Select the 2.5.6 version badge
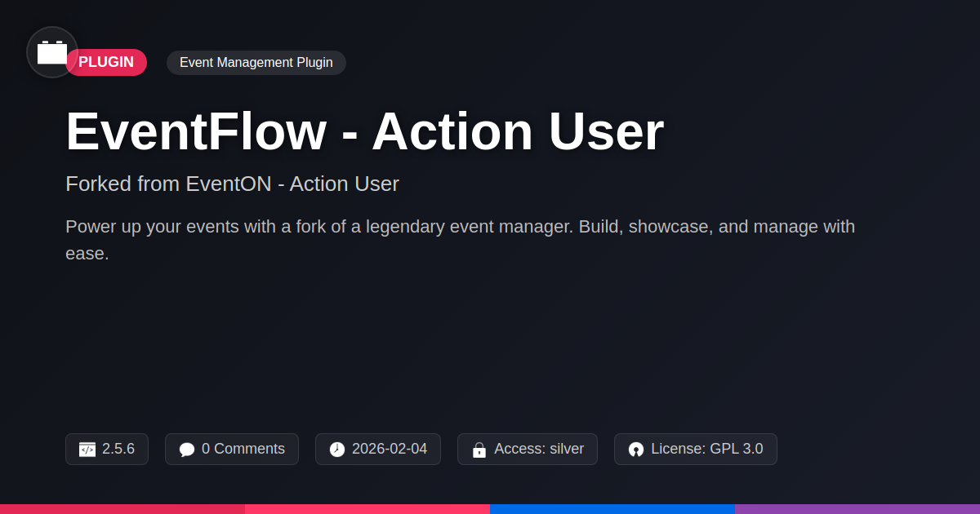This screenshot has height=514, width=980. [x=107, y=450]
